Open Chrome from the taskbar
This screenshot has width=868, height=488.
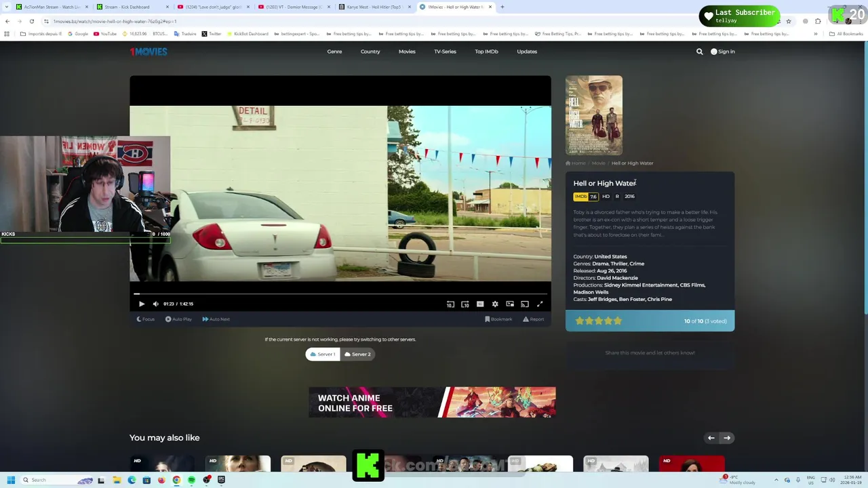click(x=176, y=480)
